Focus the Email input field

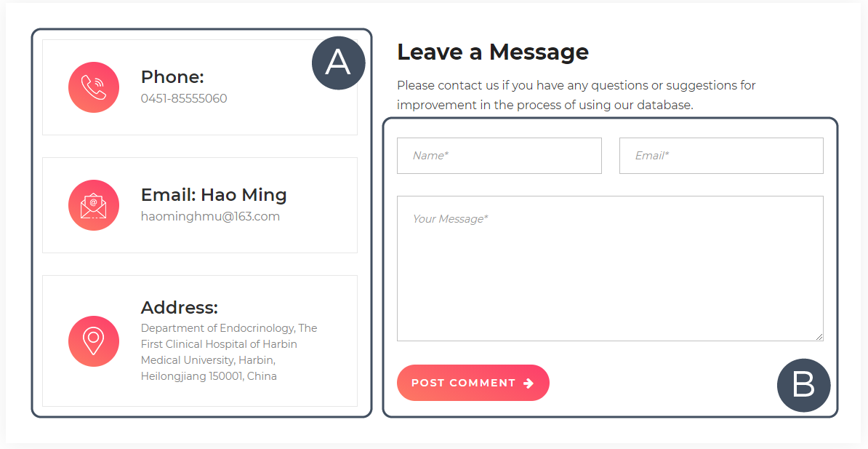click(721, 156)
